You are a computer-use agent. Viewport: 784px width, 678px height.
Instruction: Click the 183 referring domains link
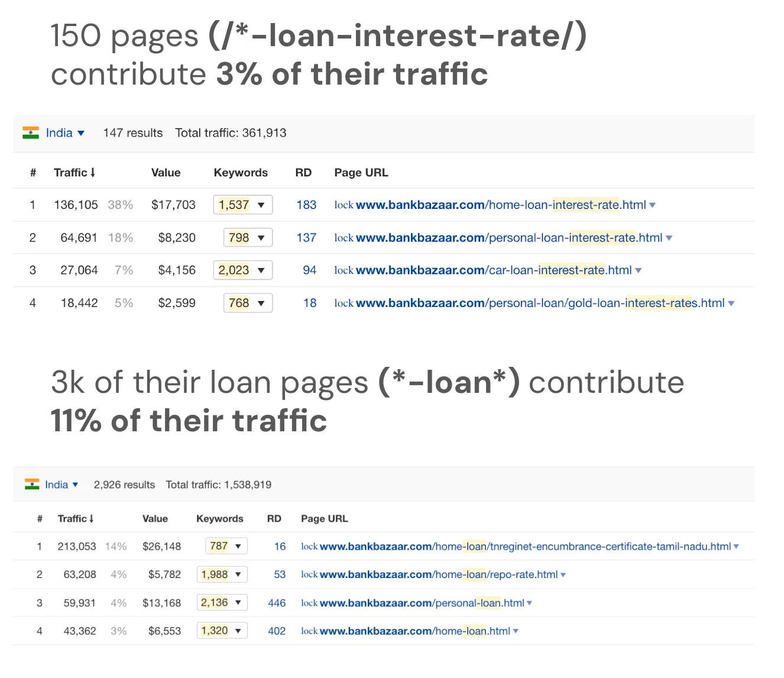point(306,205)
